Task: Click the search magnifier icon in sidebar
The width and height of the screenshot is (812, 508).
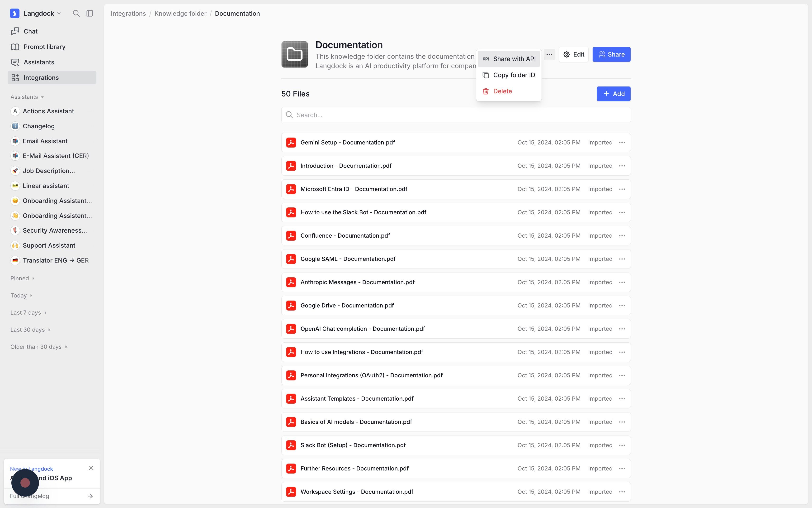Action: [76, 14]
